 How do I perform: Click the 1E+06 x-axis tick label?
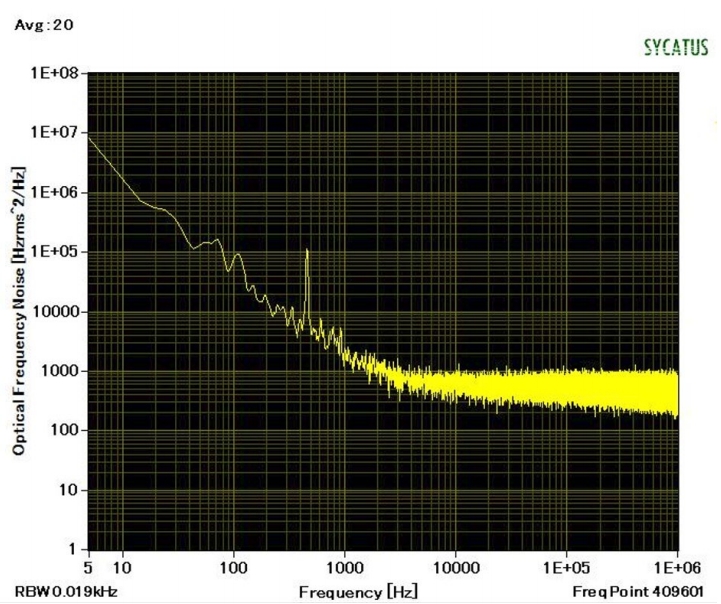[677, 565]
